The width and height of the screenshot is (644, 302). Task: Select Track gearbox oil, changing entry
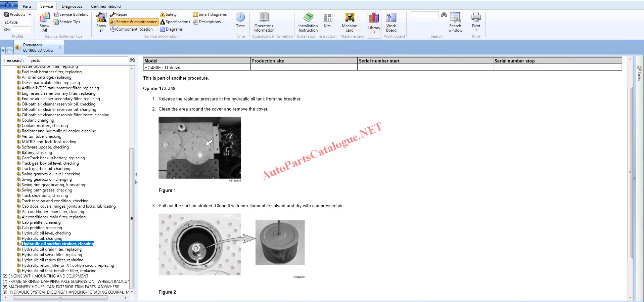pos(46,169)
